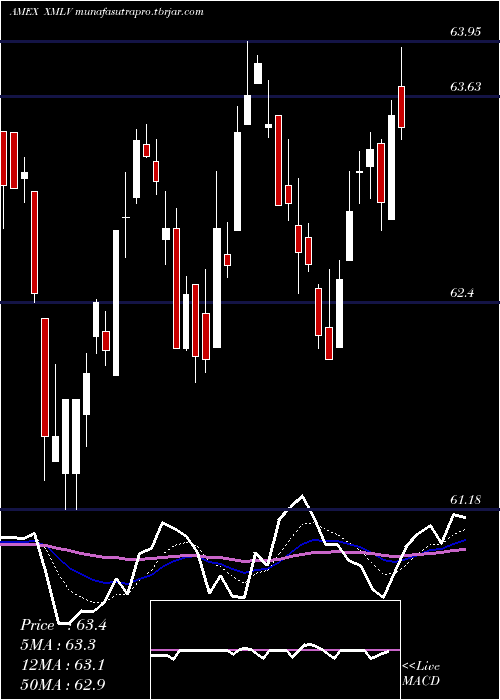Click inside the MACD inset chart box
This screenshot has height=700, width=500.
[x=275, y=650]
